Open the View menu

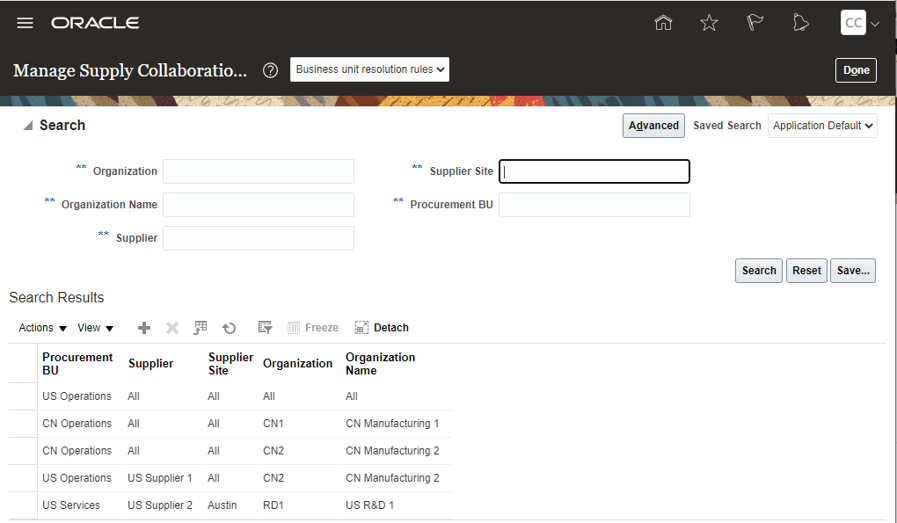(95, 328)
